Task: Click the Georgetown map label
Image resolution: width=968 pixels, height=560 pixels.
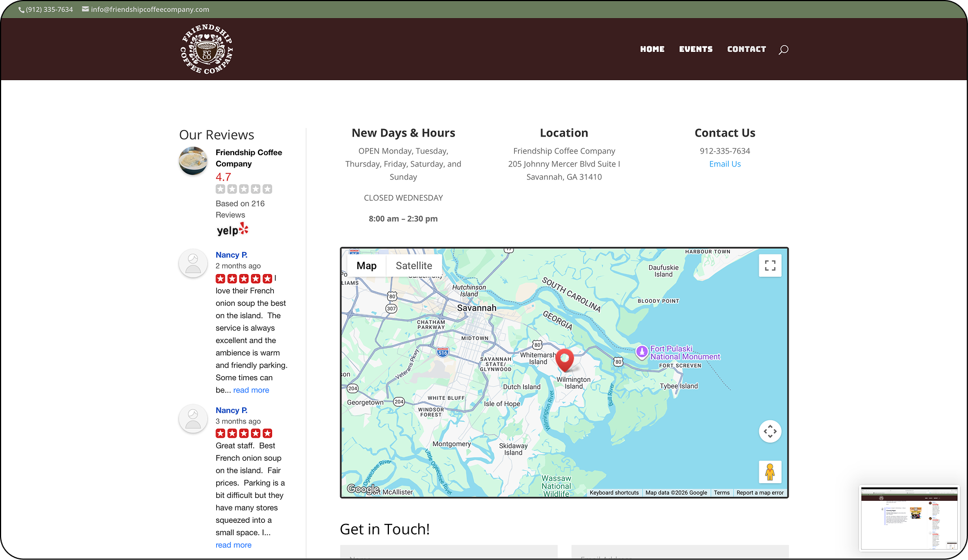Action: [x=365, y=403]
